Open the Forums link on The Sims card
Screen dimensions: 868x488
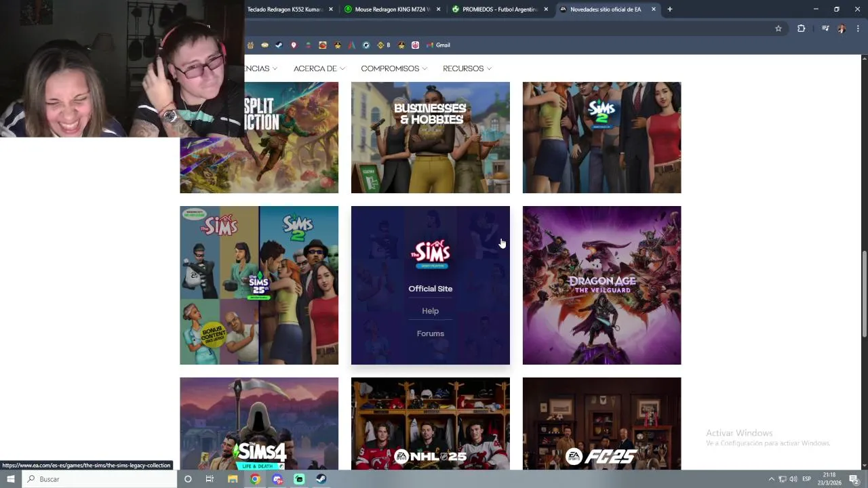[x=431, y=333]
